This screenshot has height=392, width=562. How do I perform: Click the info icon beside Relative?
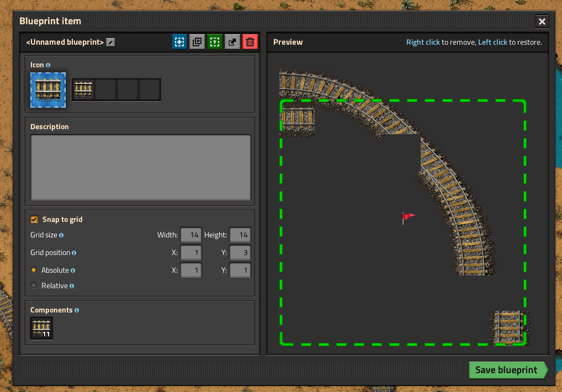[72, 286]
